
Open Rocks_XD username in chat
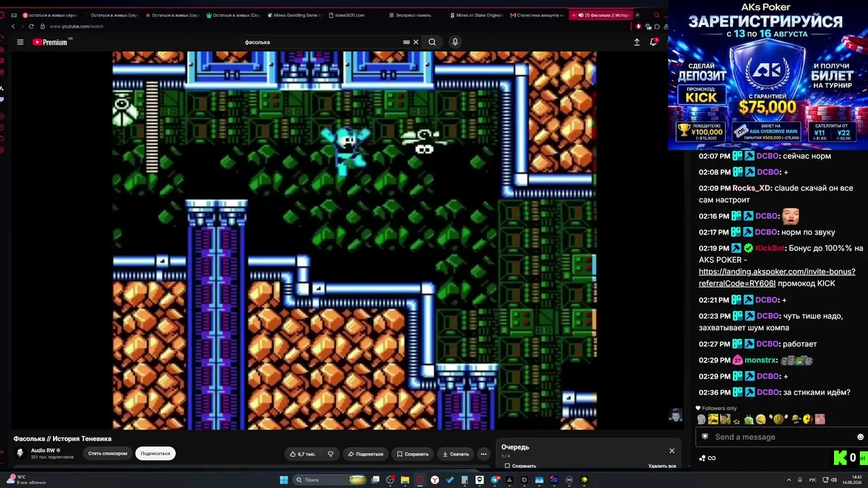point(751,188)
